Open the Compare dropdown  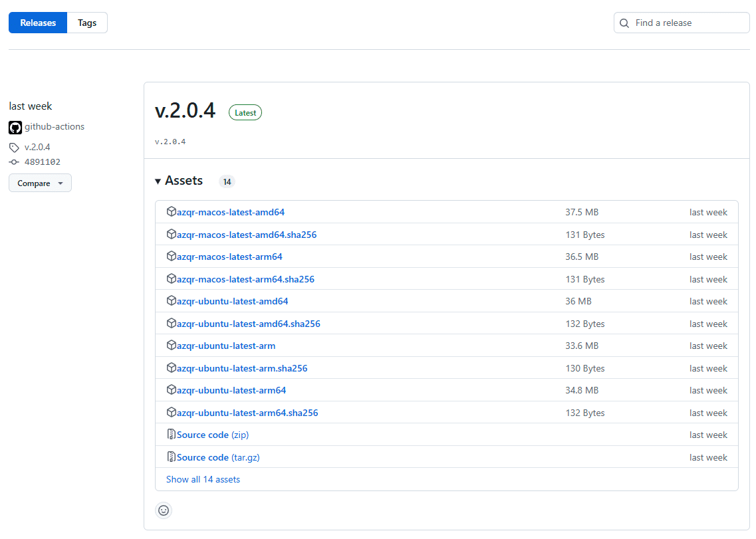pyautogui.click(x=40, y=183)
